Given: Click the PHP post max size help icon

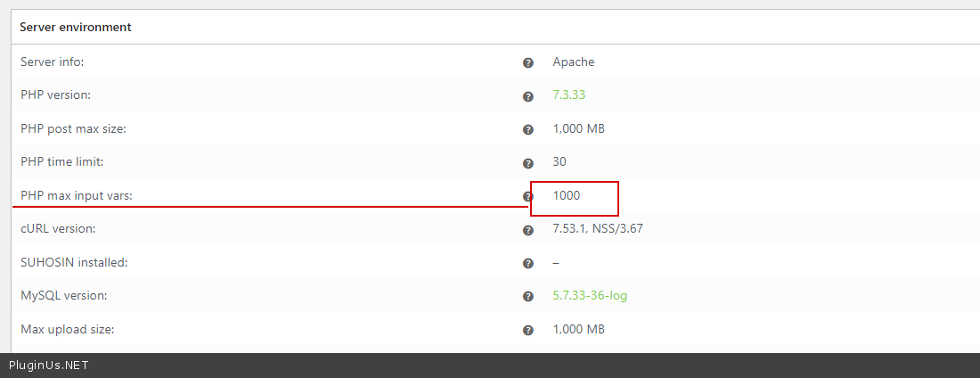Looking at the screenshot, I should point(528,129).
